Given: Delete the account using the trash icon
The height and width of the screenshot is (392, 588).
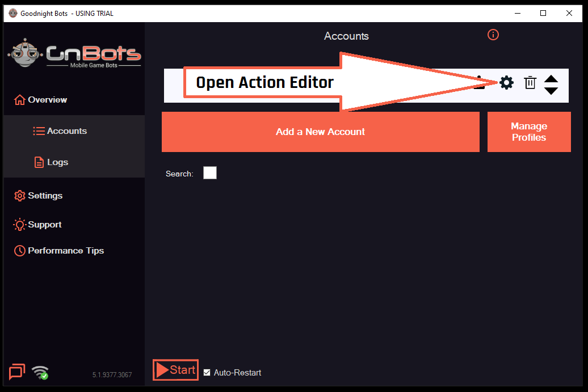Looking at the screenshot, I should (x=530, y=82).
